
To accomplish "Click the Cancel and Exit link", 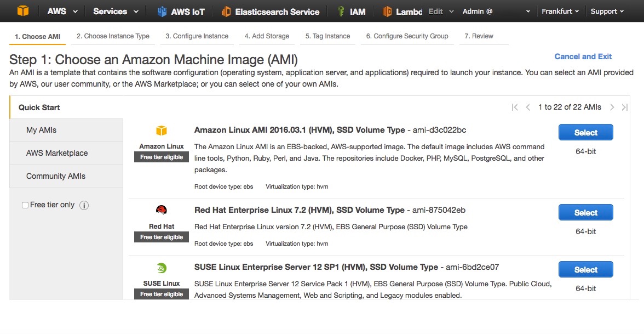I will click(583, 56).
